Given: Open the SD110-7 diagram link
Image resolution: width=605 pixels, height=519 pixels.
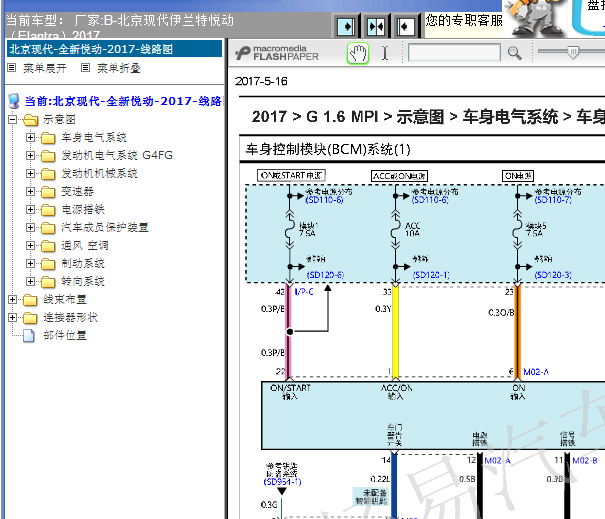Looking at the screenshot, I should tap(553, 200).
